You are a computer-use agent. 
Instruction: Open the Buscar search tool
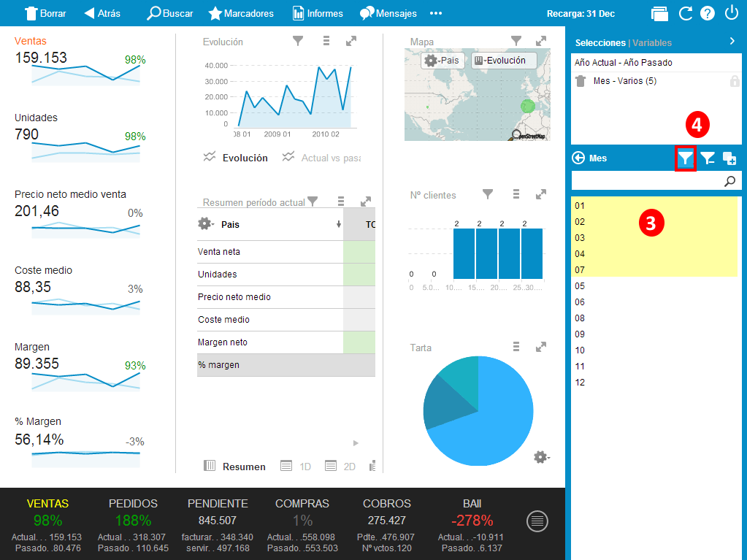(x=154, y=13)
